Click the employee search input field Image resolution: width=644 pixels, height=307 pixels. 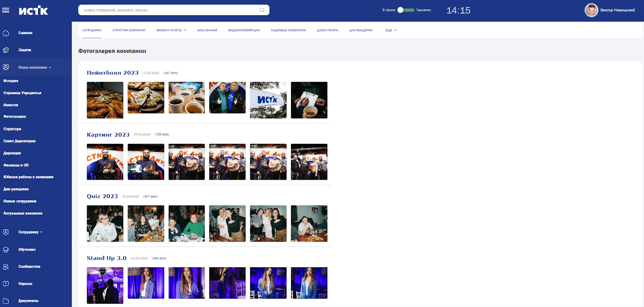pos(169,10)
